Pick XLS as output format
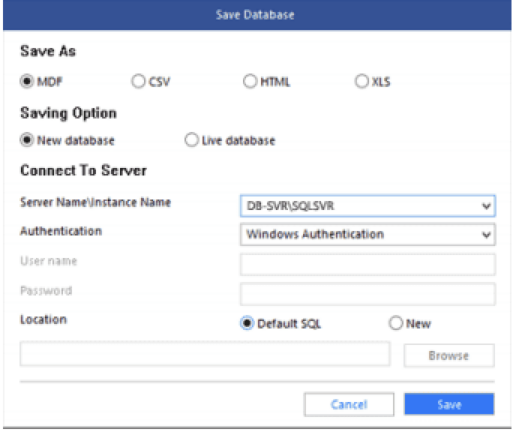Viewport: 516px width, 432px height. click(362, 81)
